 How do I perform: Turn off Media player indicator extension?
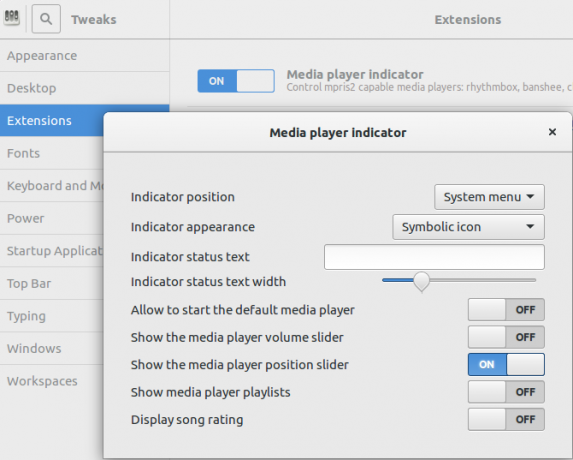click(236, 81)
